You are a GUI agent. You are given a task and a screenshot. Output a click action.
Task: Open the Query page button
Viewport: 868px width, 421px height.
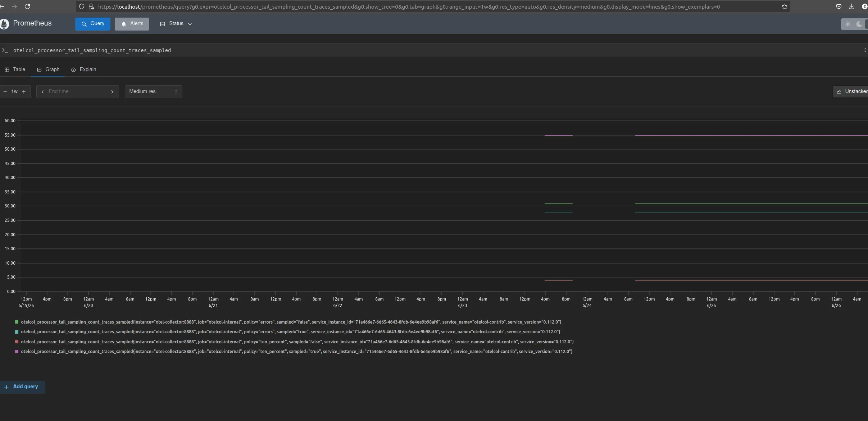pos(93,24)
